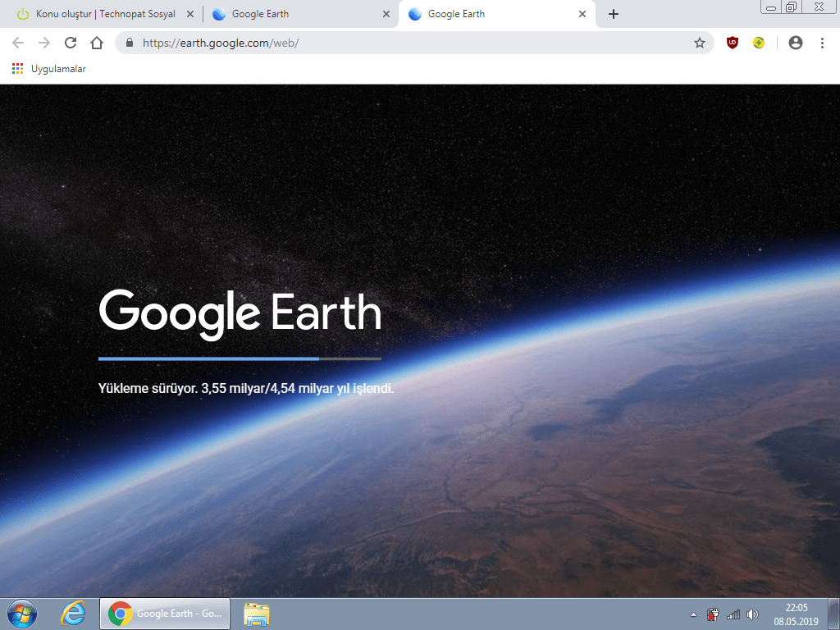The image size is (840, 630).
Task: Close the active Google Earth tab
Action: [x=582, y=15]
